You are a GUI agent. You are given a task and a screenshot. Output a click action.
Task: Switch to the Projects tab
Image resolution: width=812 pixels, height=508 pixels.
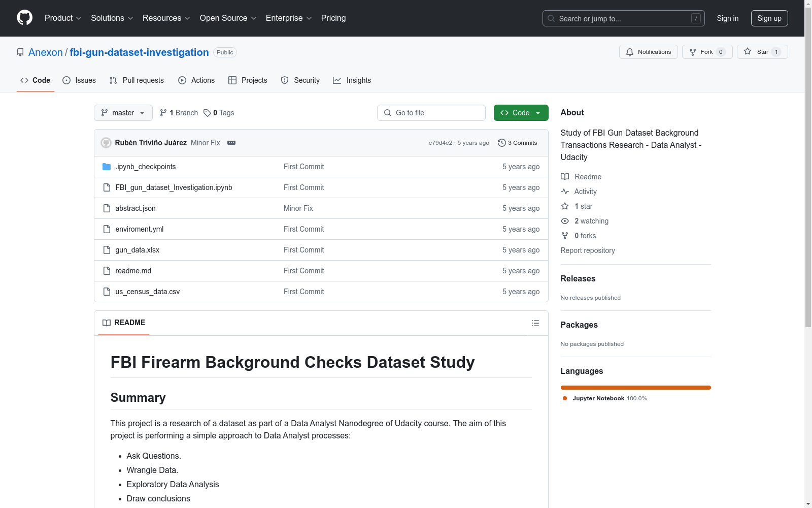tap(248, 80)
